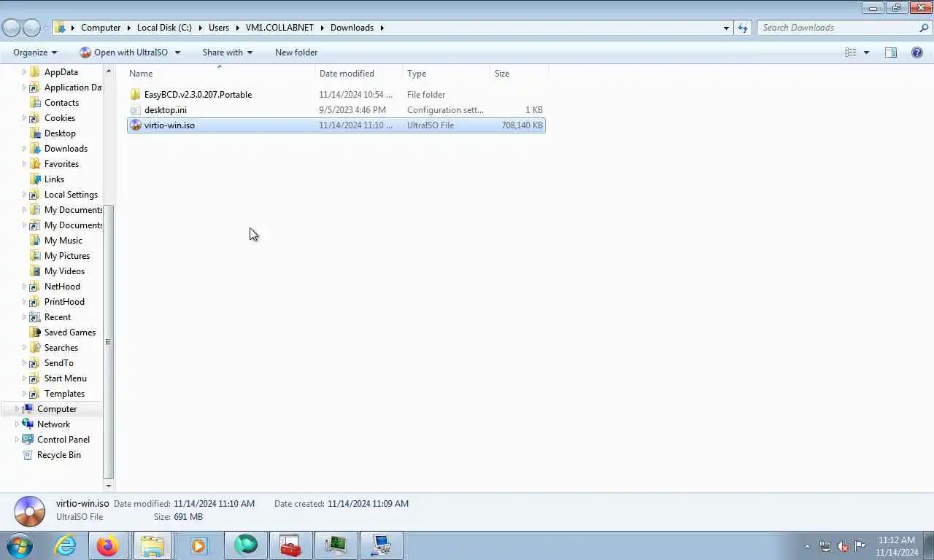Viewport: 934px width, 560px height.
Task: Expand the Local Settings tree node
Action: (24, 195)
